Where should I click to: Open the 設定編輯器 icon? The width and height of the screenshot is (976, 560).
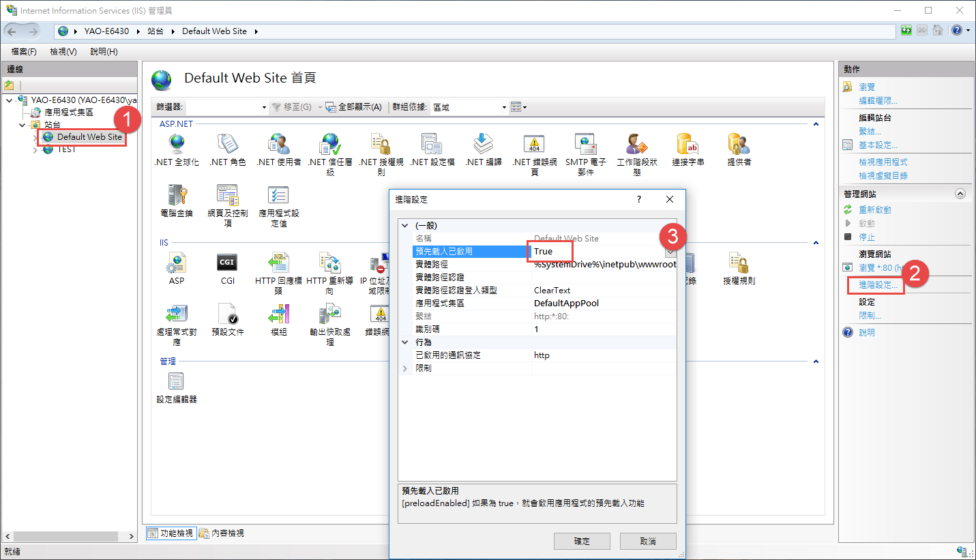(x=177, y=387)
